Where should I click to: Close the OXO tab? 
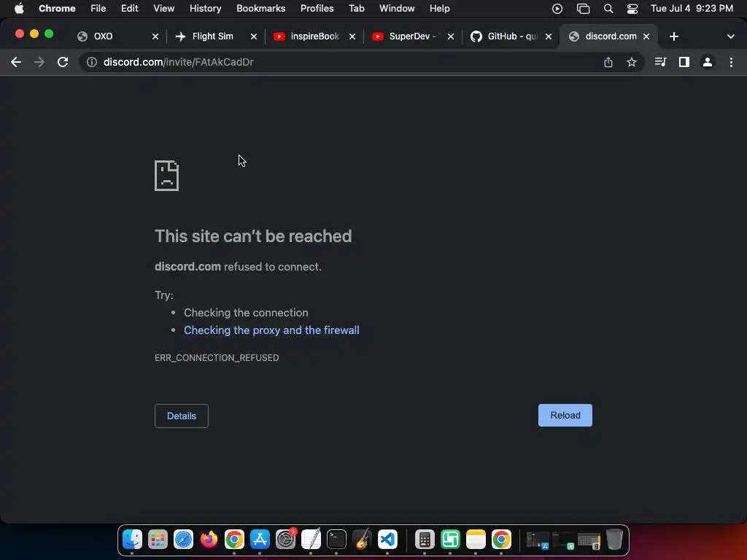tap(155, 36)
